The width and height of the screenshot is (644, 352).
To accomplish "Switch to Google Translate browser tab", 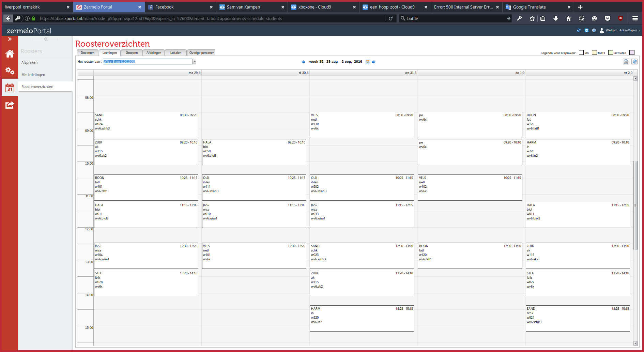I will [x=538, y=7].
